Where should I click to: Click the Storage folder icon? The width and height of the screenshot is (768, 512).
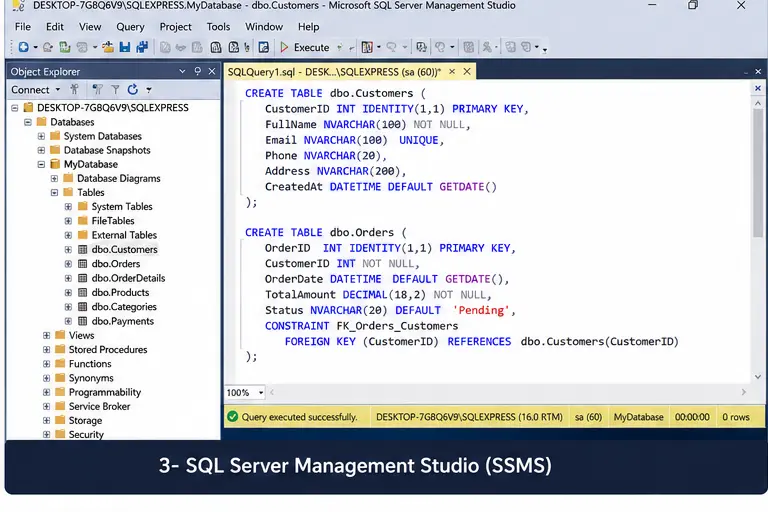(60, 420)
